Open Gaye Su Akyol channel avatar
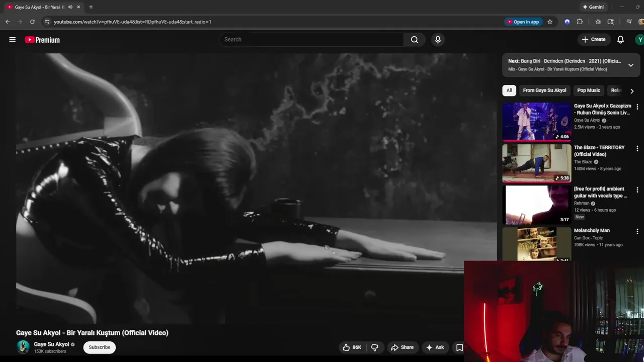The height and width of the screenshot is (362, 644). pos(23,347)
